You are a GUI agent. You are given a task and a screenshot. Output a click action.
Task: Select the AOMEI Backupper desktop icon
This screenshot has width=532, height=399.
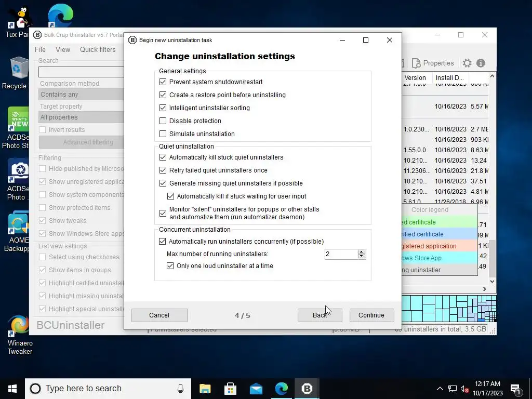pos(16,231)
